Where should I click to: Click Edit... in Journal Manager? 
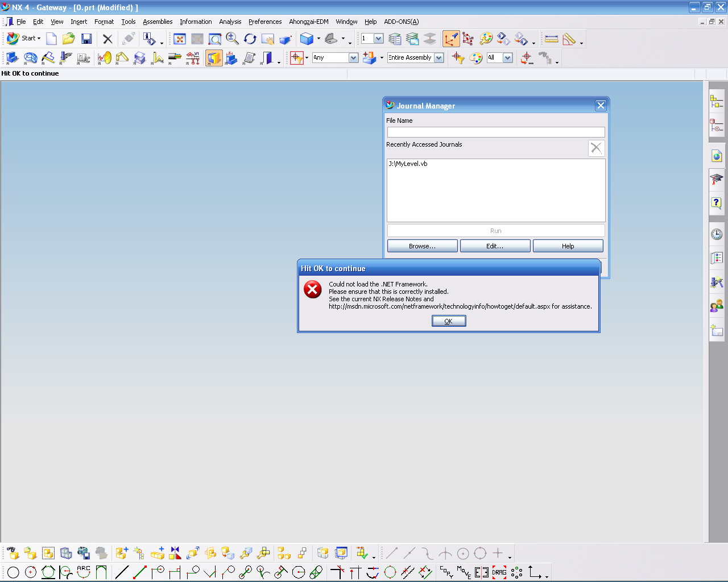495,246
